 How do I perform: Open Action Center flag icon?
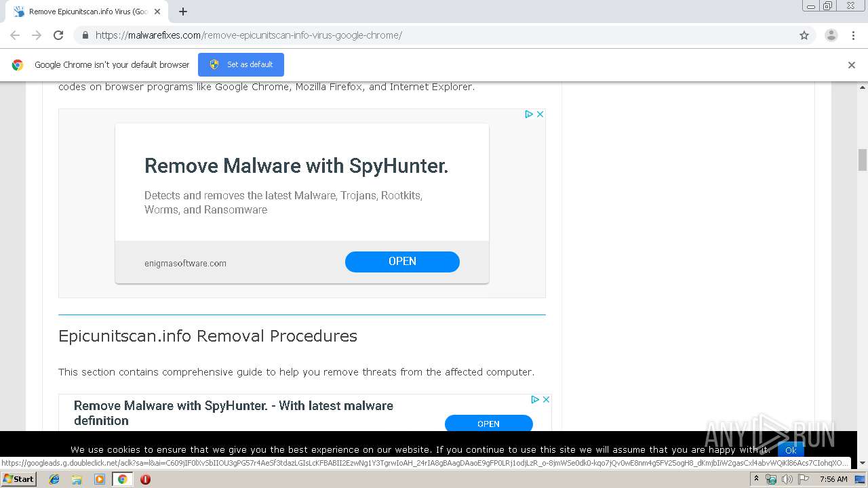804,479
